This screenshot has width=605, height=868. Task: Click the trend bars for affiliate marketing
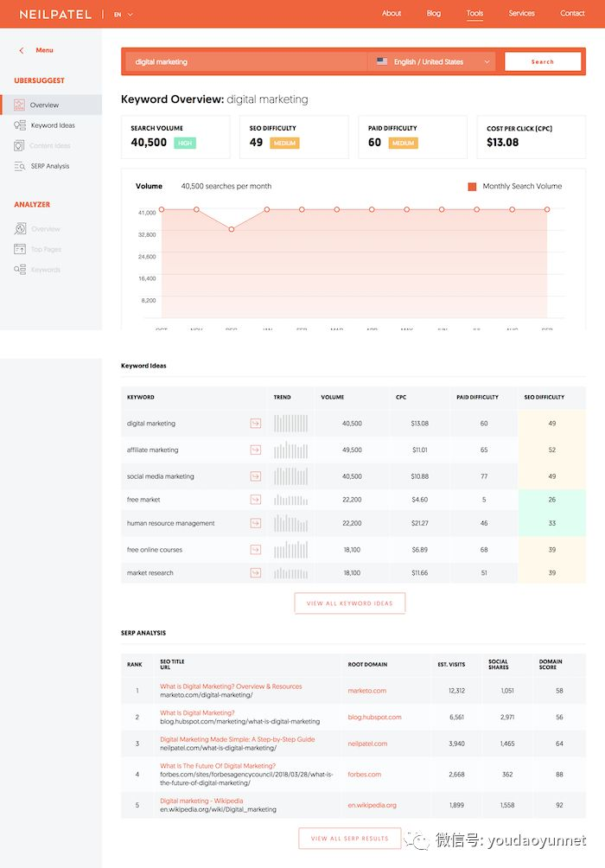pos(290,450)
